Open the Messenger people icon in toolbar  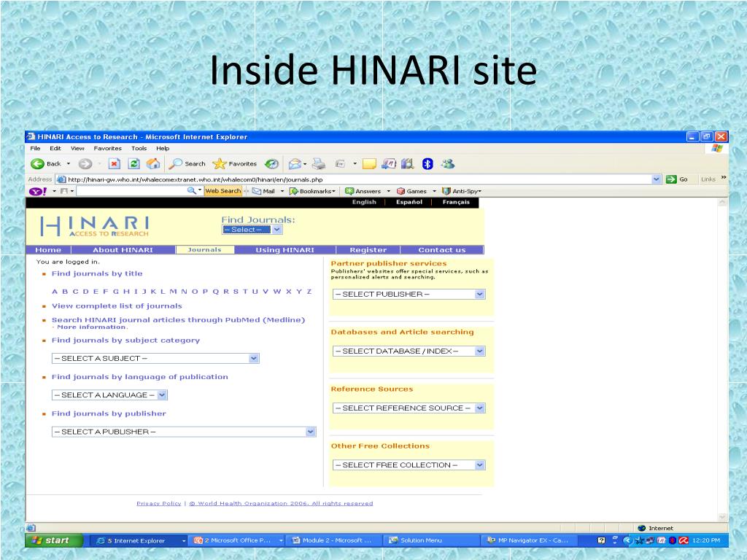[447, 164]
